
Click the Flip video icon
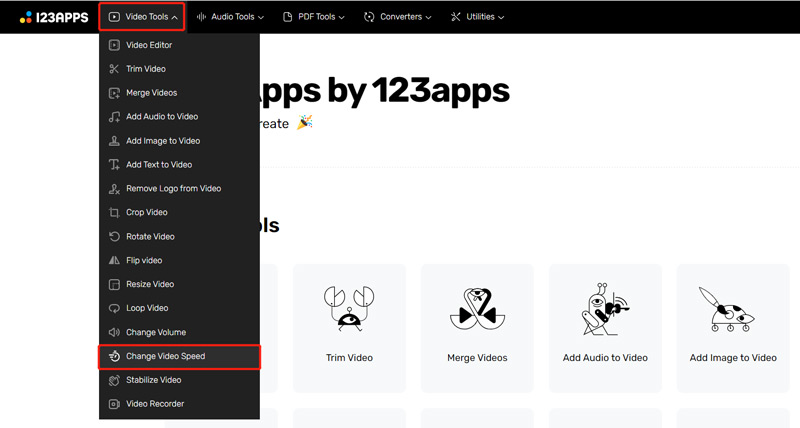[x=114, y=260]
